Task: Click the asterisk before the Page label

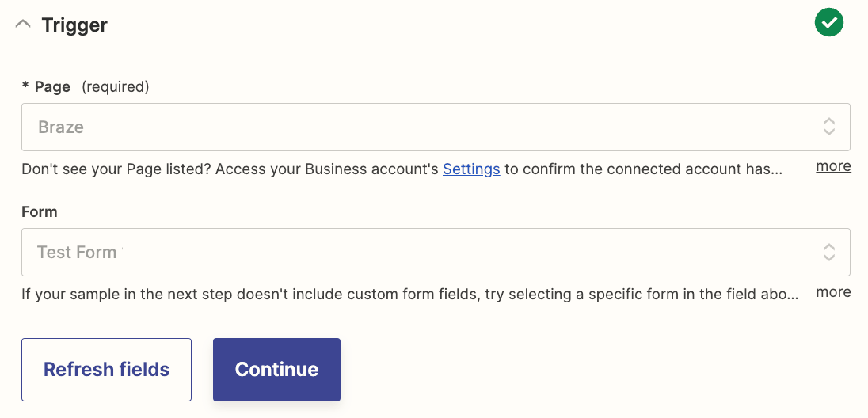Action: (x=25, y=87)
